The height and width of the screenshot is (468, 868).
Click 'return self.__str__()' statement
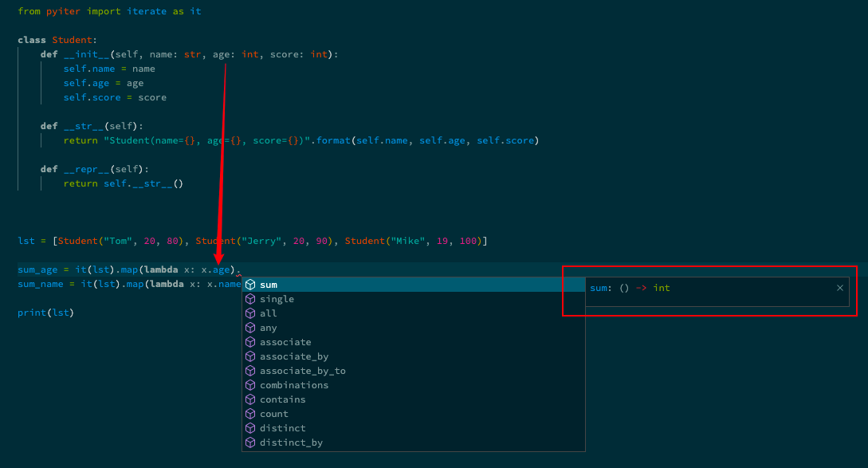click(124, 184)
